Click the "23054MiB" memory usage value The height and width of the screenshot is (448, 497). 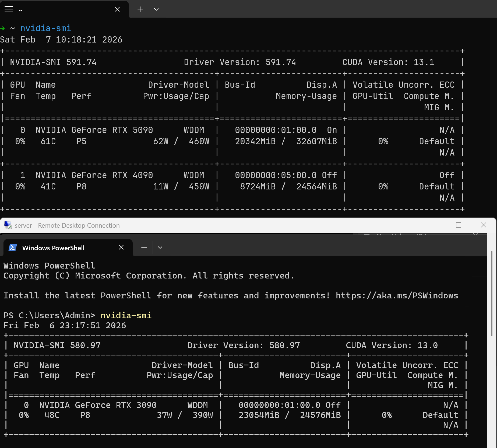tap(259, 415)
